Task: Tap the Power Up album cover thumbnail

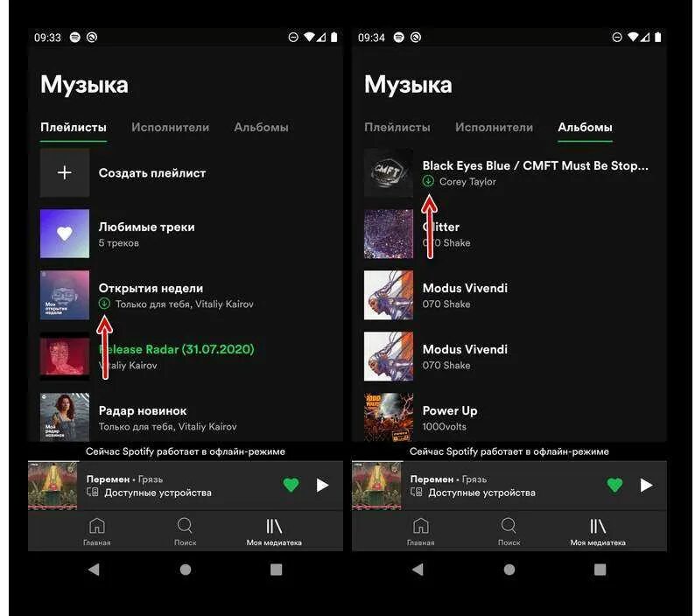Action: click(x=389, y=417)
